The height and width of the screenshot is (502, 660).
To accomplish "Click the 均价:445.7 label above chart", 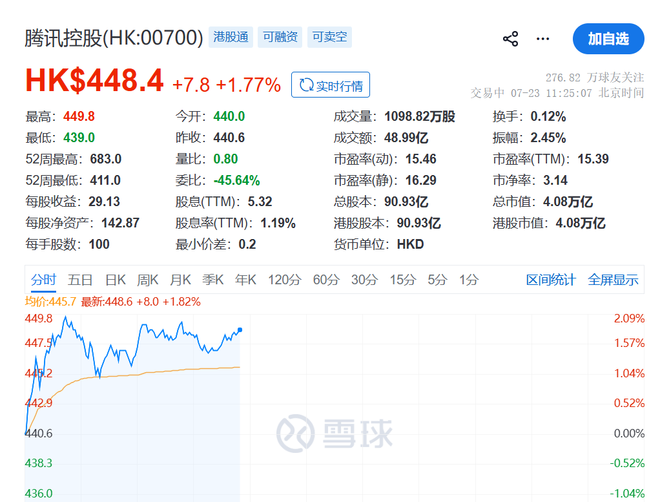I will [x=51, y=302].
